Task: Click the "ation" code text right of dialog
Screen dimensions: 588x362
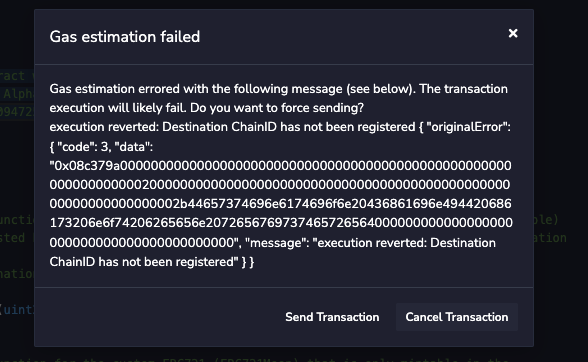Action: [x=550, y=238]
